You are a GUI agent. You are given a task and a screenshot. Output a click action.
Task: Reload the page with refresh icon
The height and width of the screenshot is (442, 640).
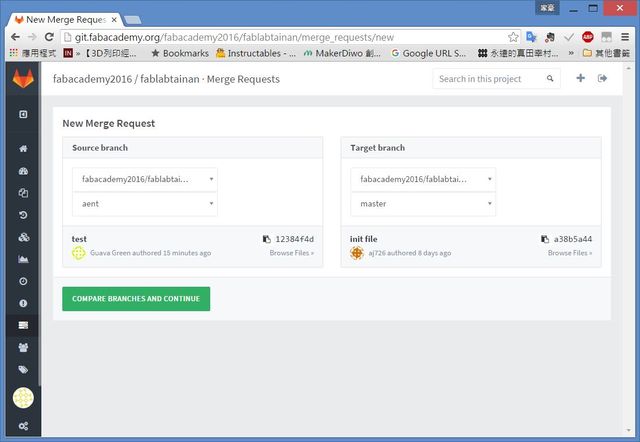(x=49, y=37)
